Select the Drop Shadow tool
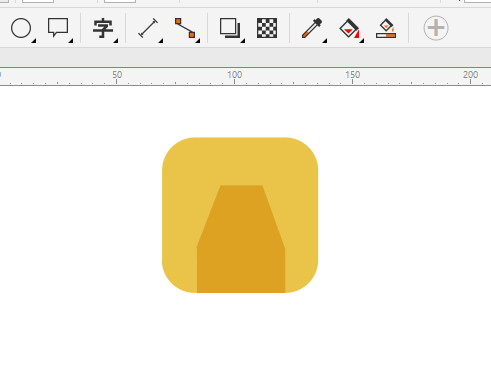The height and width of the screenshot is (366, 491). (230, 27)
